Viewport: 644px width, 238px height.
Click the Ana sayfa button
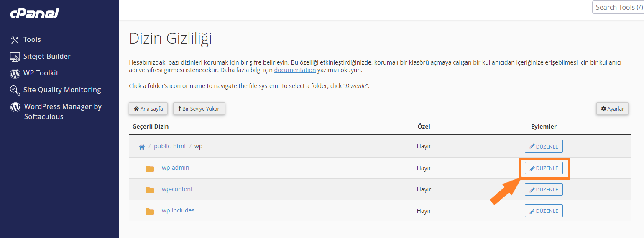(x=148, y=109)
